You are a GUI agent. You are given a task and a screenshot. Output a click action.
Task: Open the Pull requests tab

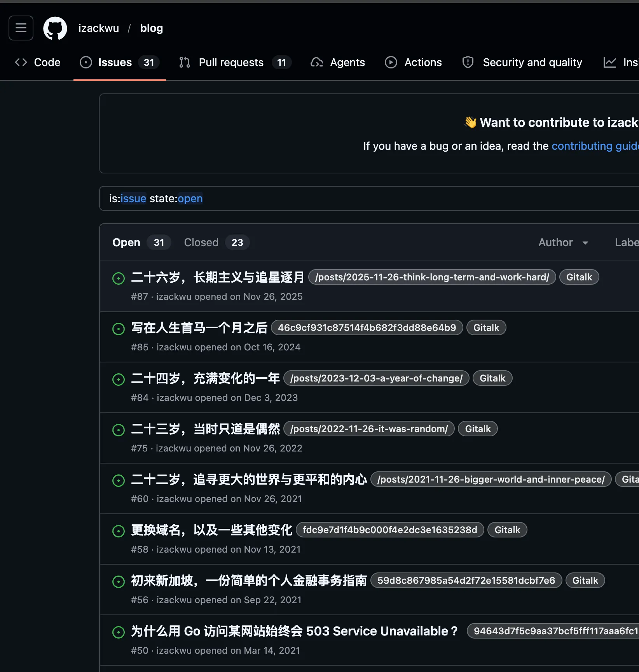click(235, 62)
